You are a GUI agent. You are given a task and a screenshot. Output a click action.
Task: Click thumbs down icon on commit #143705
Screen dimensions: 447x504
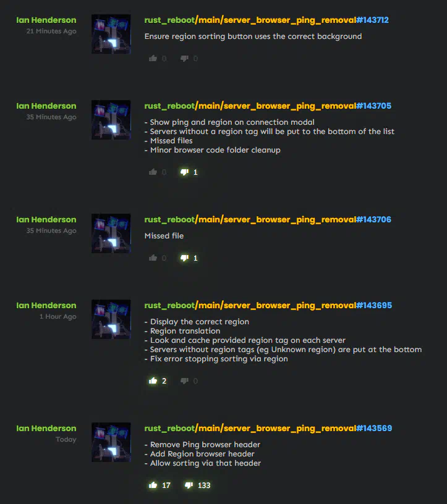pos(184,172)
